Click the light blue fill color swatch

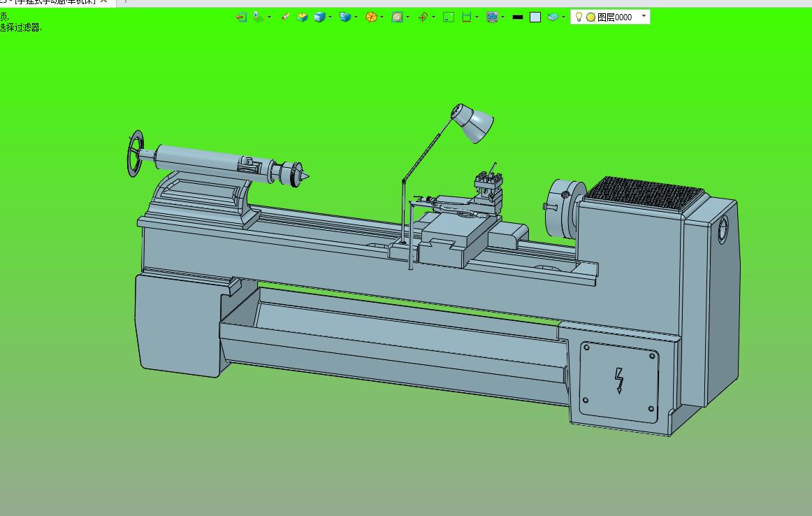coord(535,17)
